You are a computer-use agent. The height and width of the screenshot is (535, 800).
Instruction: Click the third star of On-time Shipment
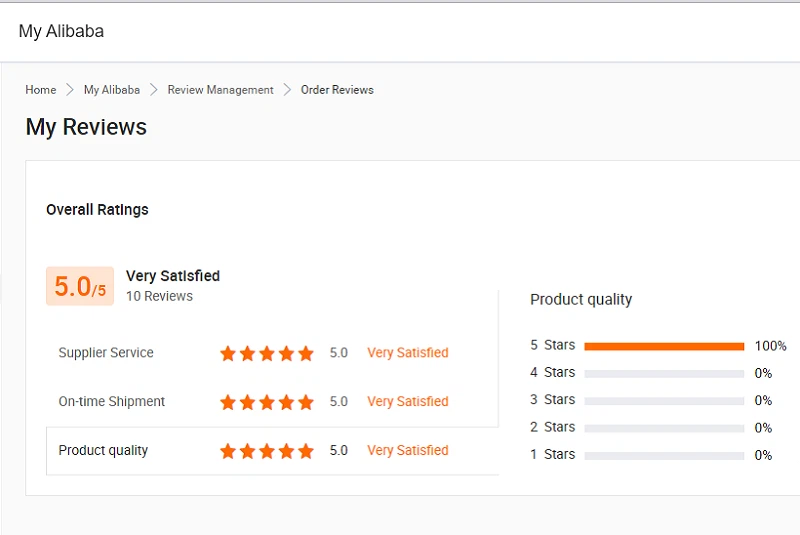pyautogui.click(x=267, y=402)
